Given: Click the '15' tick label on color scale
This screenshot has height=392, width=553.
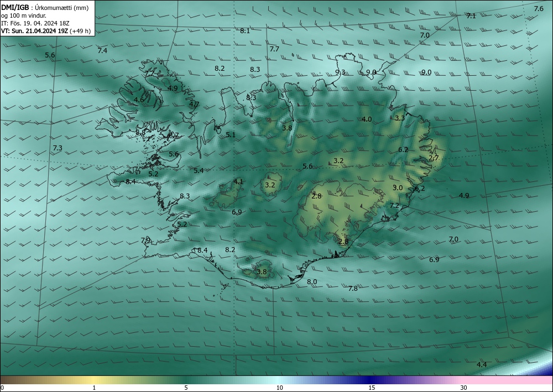Looking at the screenshot, I should point(372,388).
